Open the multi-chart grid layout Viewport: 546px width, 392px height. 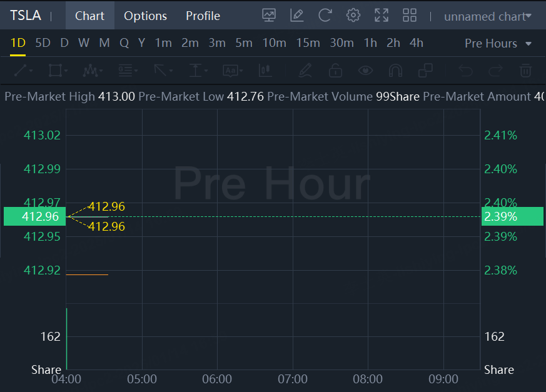tap(410, 16)
